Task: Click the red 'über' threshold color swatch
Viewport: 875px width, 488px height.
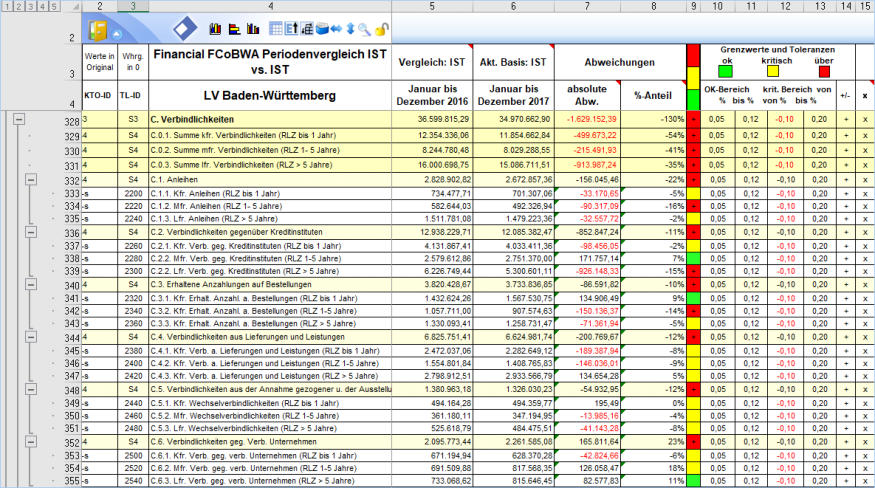Action: tap(823, 70)
